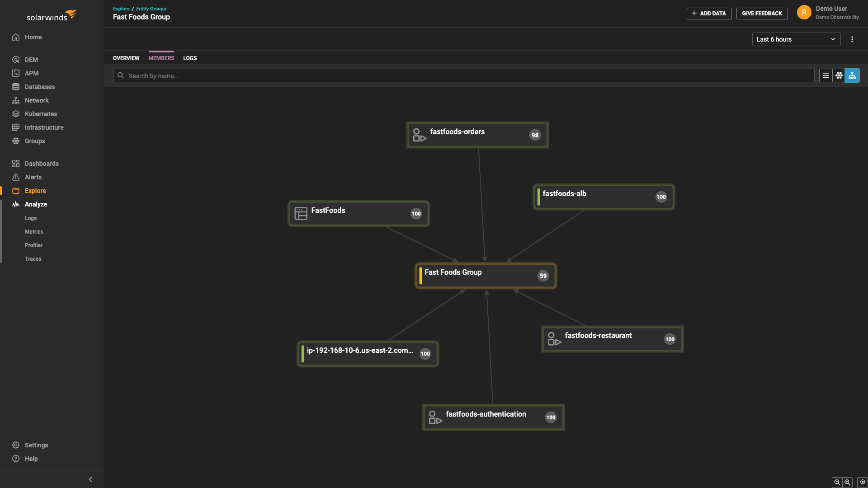Select the map topology view icon
Screen dimensions: 868x488
tap(852, 75)
